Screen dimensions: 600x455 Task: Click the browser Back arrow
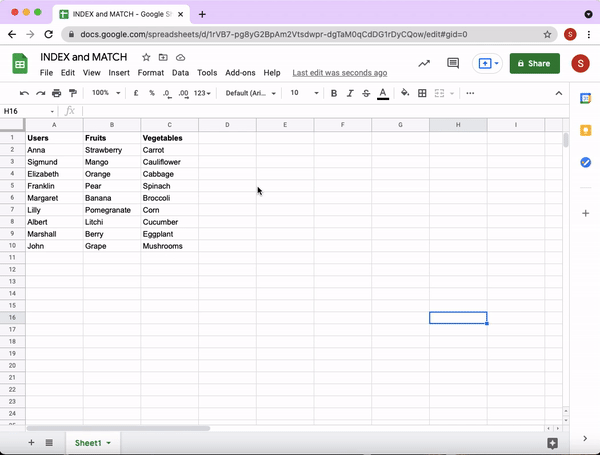pos(12,34)
